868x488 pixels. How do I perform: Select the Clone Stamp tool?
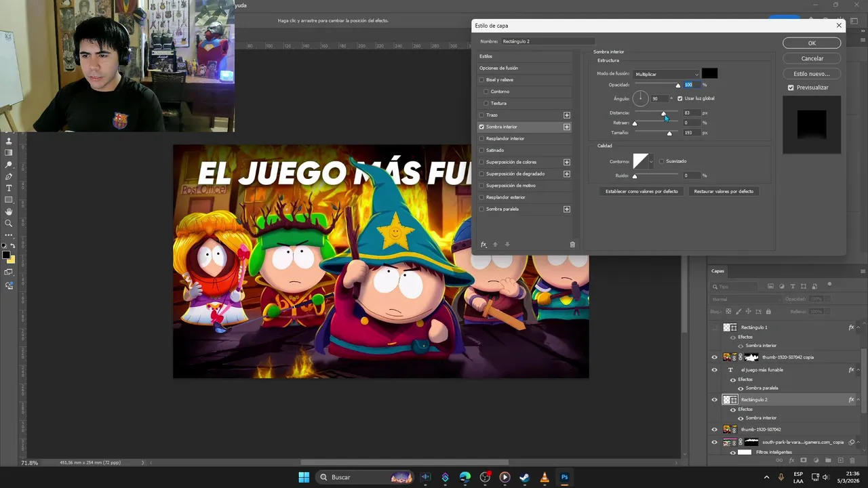[x=9, y=141]
